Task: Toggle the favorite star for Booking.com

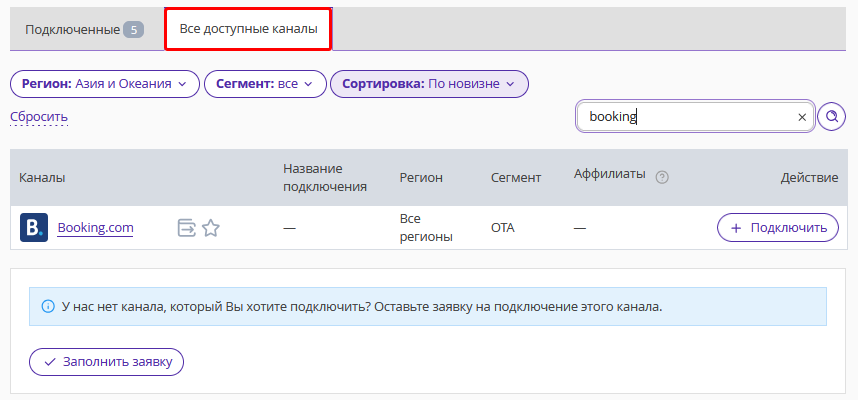Action: pyautogui.click(x=211, y=228)
